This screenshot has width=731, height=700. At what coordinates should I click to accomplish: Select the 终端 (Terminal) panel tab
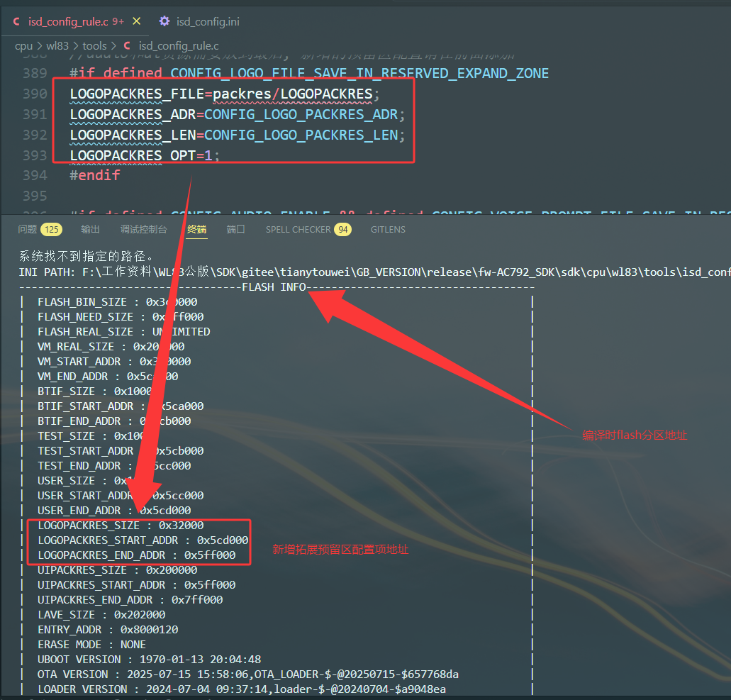click(196, 229)
